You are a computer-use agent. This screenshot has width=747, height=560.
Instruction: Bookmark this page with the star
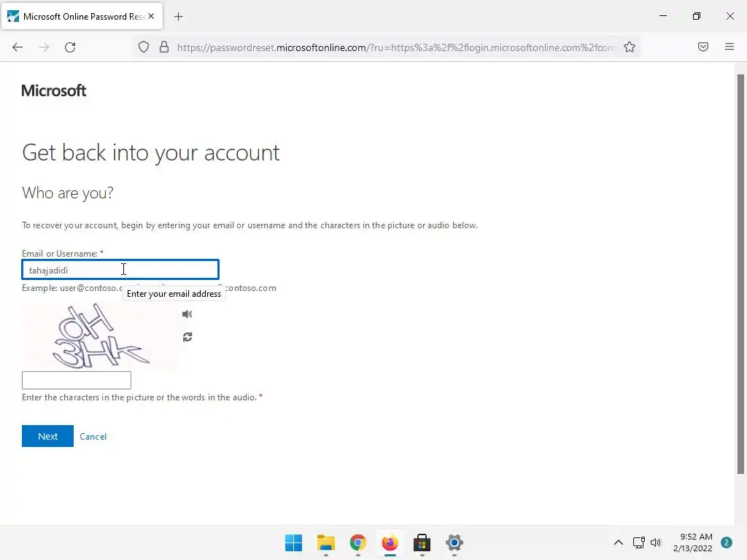coord(630,47)
